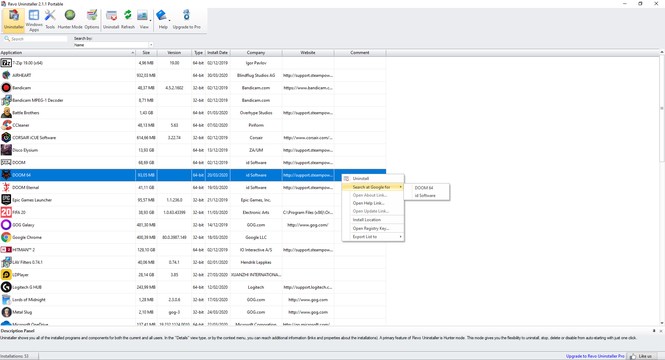This screenshot has height=360, width=665.
Task: Select the LAV Filters 0.74.1 row
Action: [193, 262]
